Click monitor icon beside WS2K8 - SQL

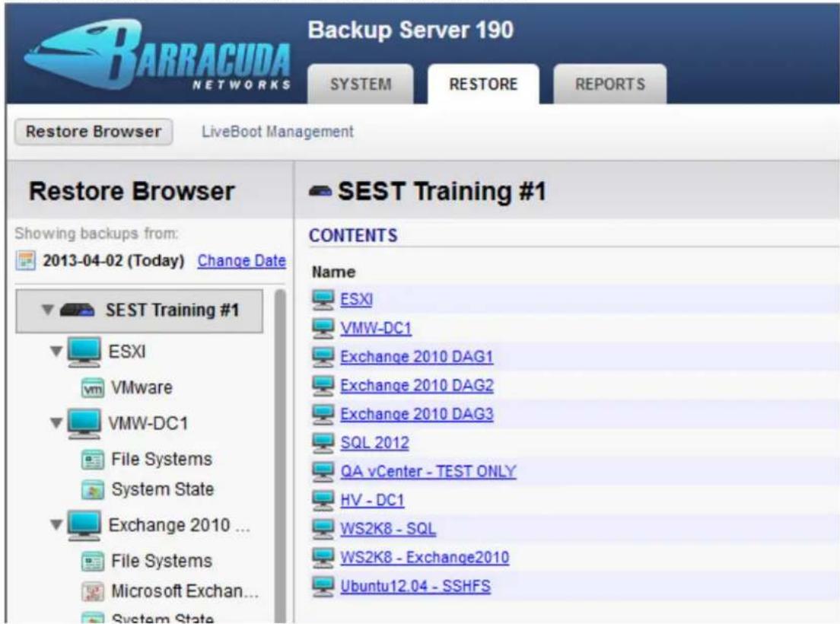point(323,529)
